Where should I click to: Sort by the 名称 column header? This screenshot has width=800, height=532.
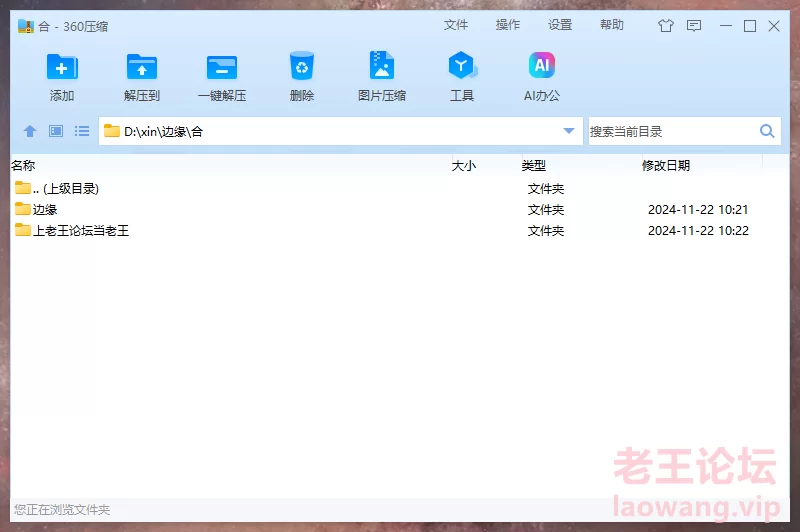pos(23,165)
